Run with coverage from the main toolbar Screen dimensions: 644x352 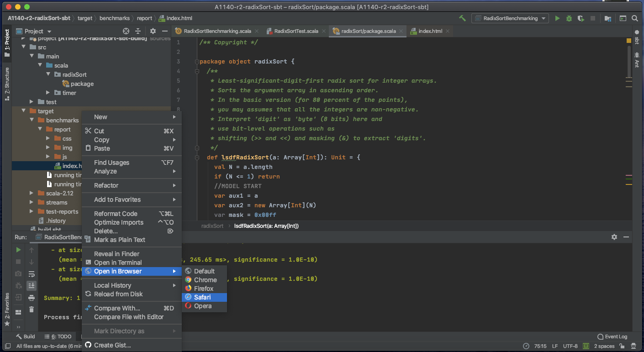(x=581, y=18)
